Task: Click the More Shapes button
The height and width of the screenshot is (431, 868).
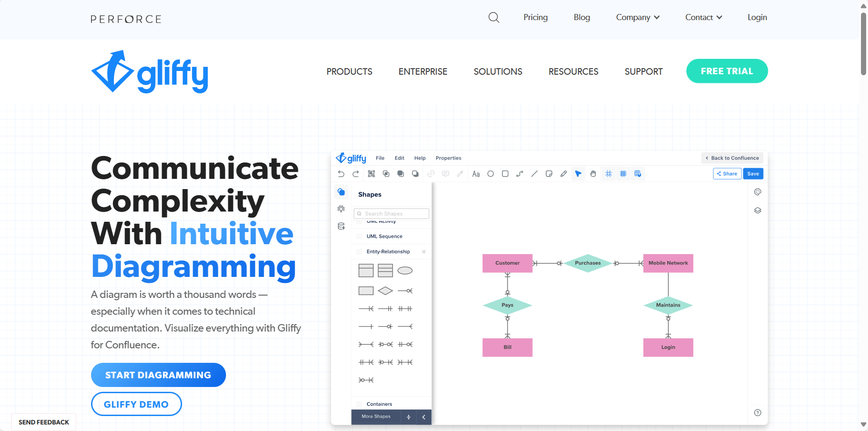Action: pyautogui.click(x=376, y=417)
